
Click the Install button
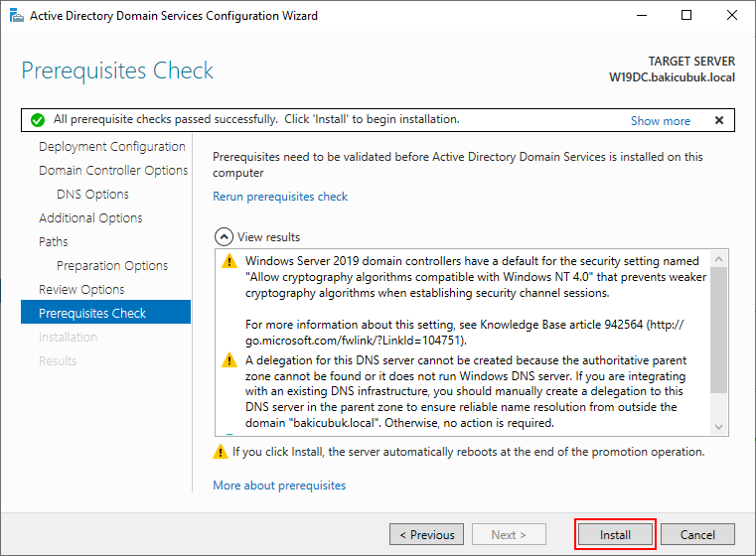615,534
